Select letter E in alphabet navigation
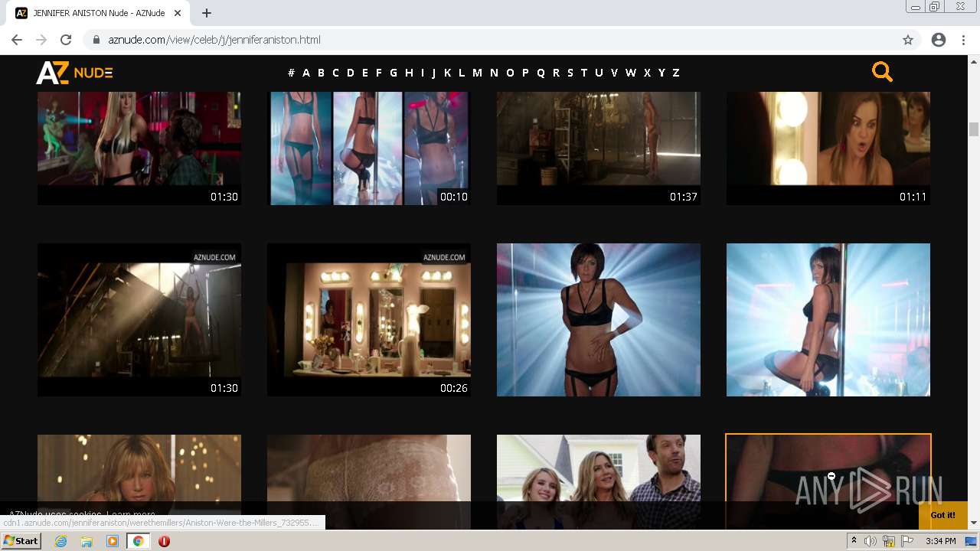The width and height of the screenshot is (980, 551). (x=365, y=73)
